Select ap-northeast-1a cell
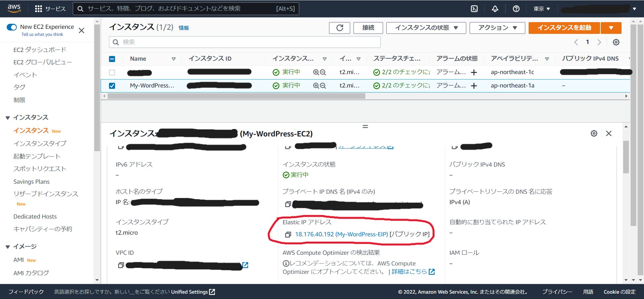 click(x=512, y=86)
